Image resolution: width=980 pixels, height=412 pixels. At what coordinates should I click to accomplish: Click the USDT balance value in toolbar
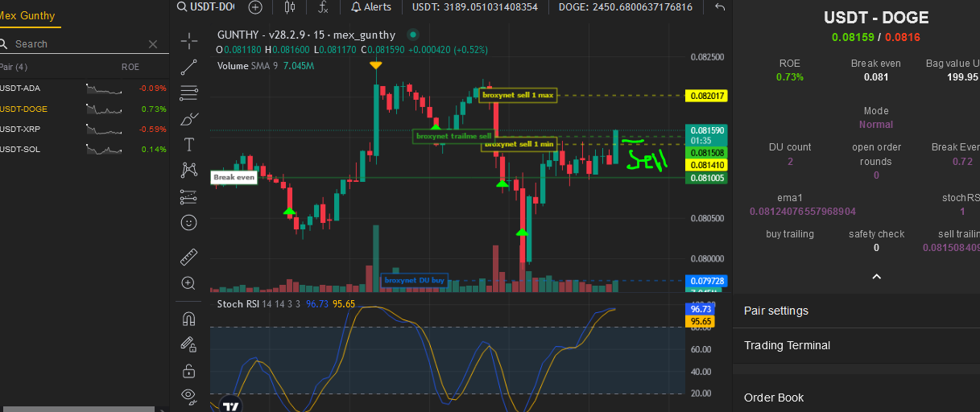tap(475, 6)
